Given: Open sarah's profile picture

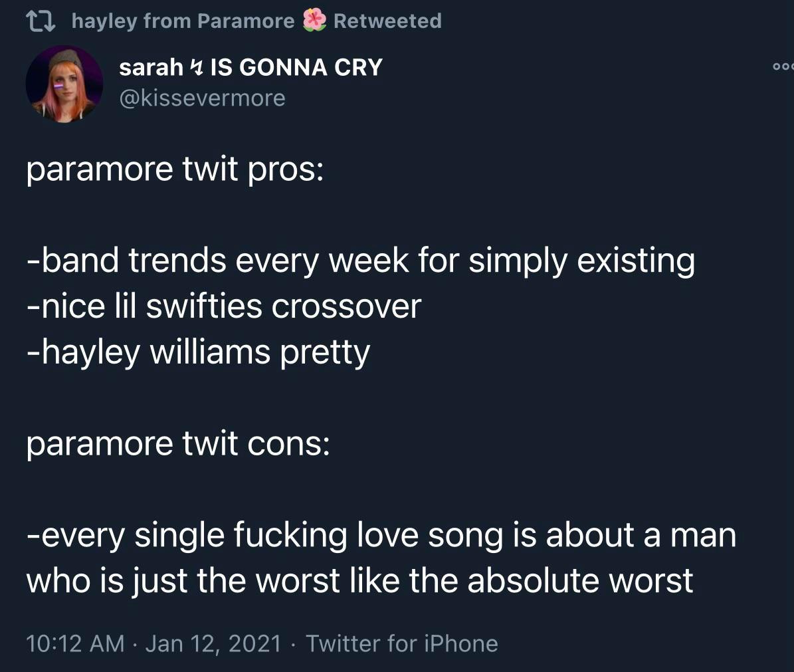Looking at the screenshot, I should click(64, 84).
